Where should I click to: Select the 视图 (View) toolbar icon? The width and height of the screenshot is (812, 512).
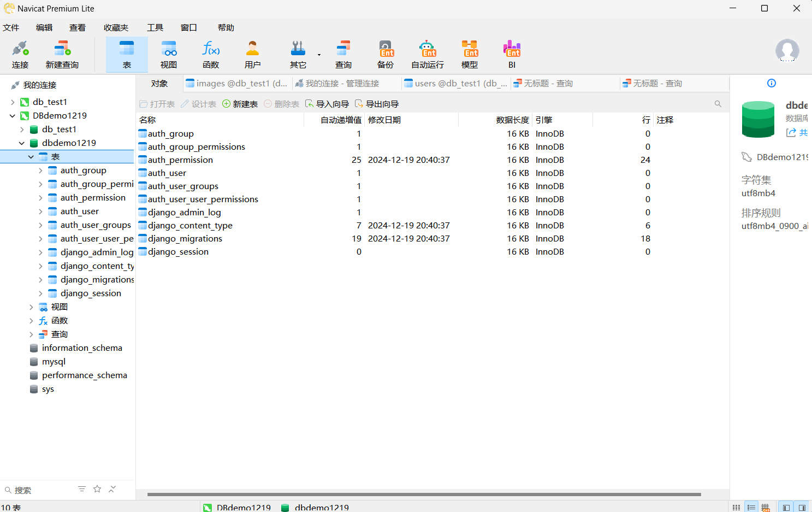coord(169,55)
